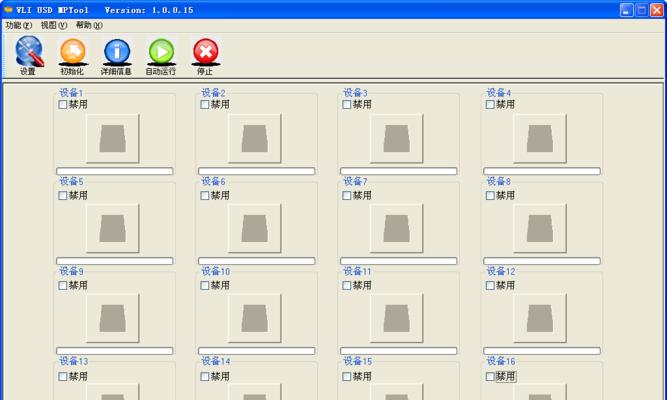Click the 设备3 device slot icon

397,138
